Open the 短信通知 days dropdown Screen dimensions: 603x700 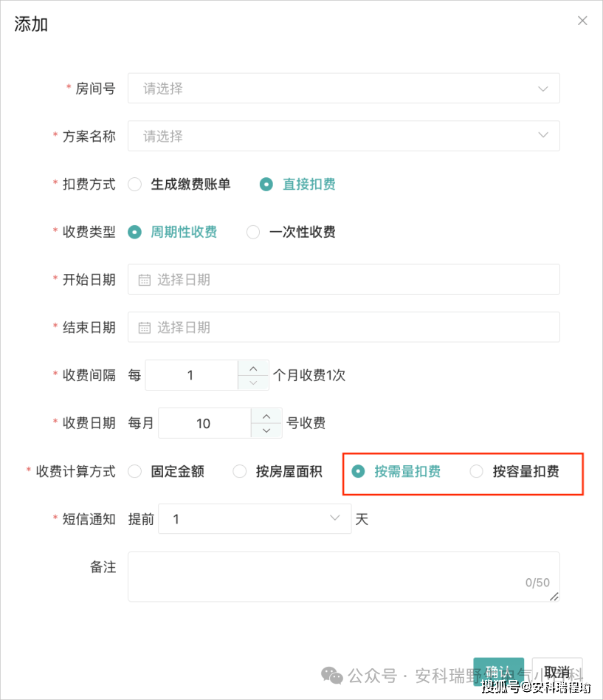coord(255,519)
